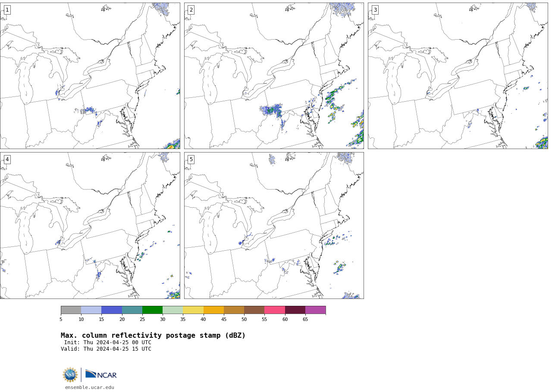Select the maroon 60-65 dBZ swatch
The width and height of the screenshot is (552, 392).
(295, 310)
